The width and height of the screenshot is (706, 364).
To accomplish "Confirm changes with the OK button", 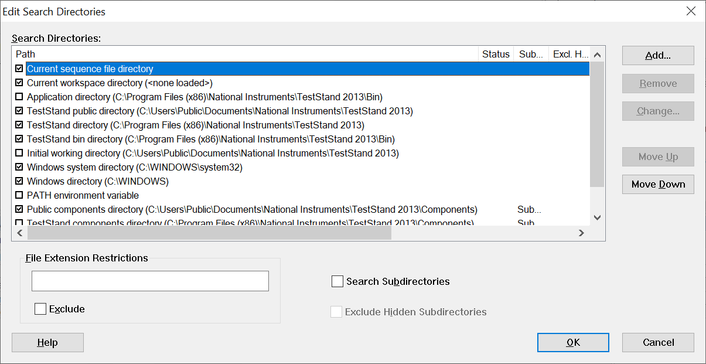I will pyautogui.click(x=573, y=342).
